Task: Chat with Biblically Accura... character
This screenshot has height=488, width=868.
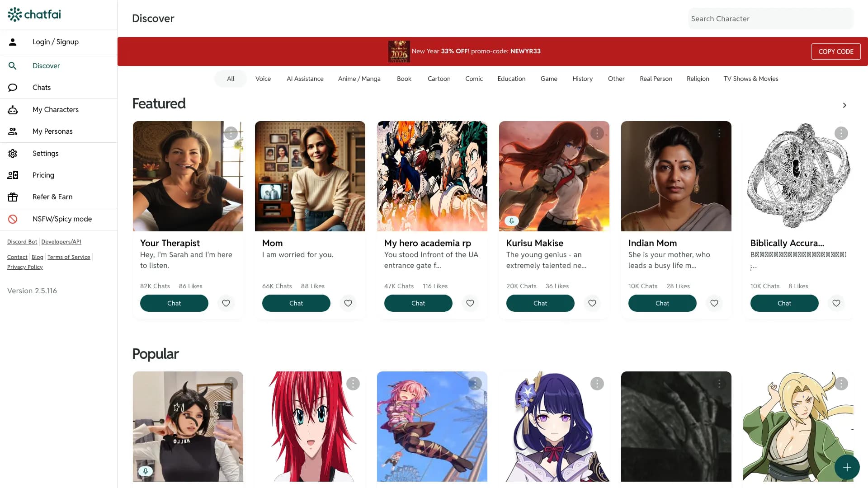Action: [x=784, y=303]
